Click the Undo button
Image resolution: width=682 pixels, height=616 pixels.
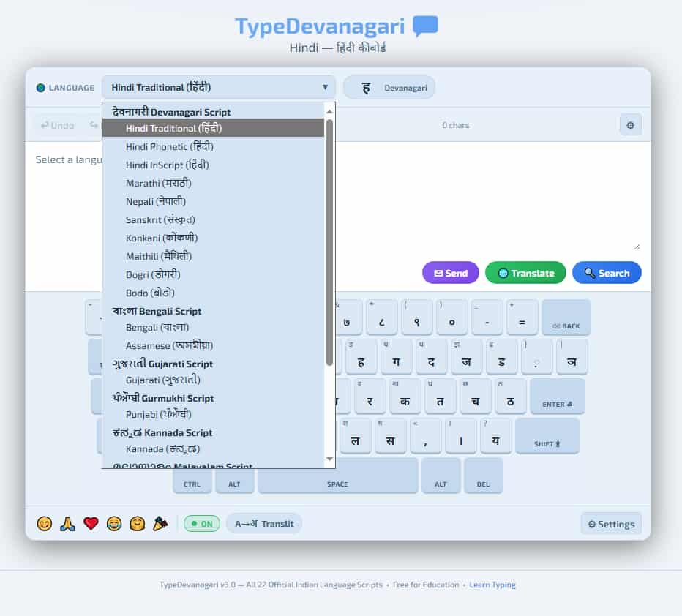[x=57, y=125]
